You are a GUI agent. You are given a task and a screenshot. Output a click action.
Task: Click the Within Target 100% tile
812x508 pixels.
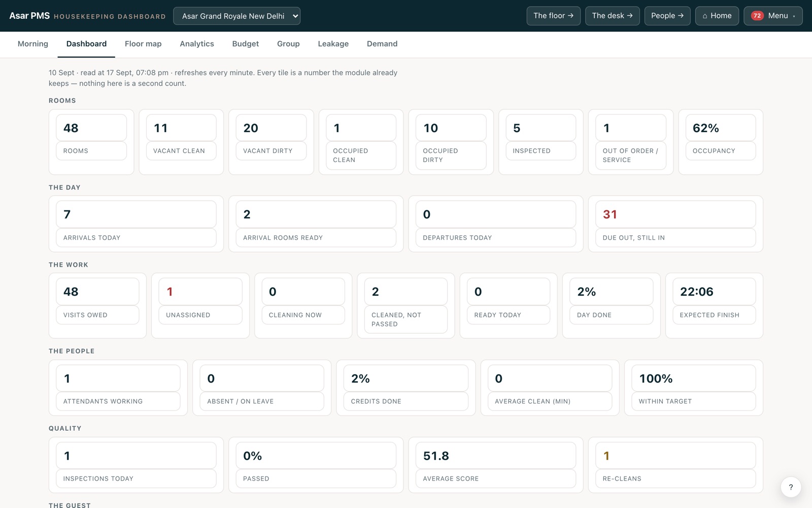tap(694, 388)
